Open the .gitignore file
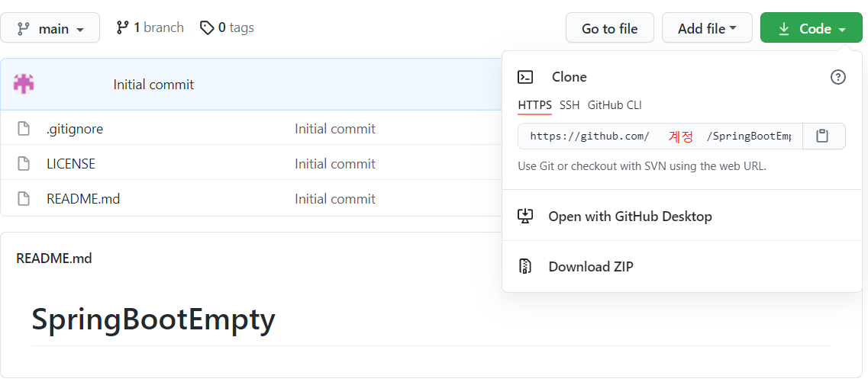 coord(75,129)
